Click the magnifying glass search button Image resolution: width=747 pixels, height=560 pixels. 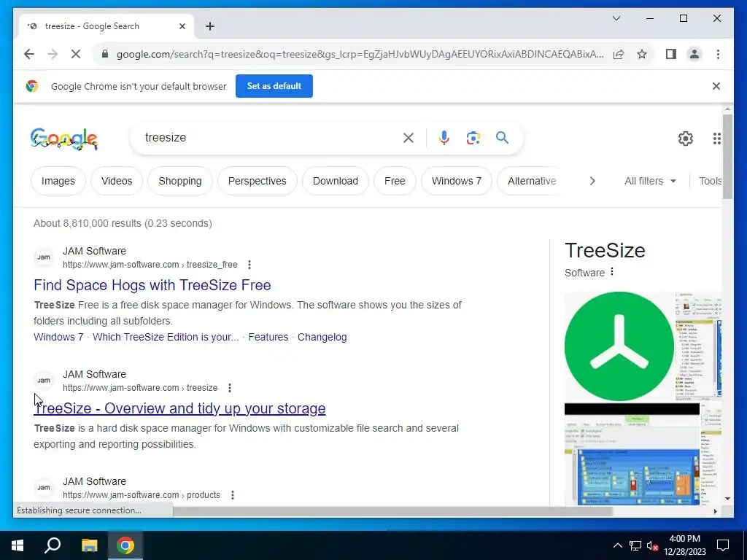click(502, 138)
